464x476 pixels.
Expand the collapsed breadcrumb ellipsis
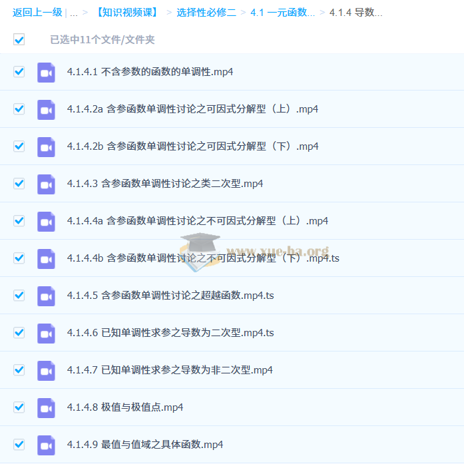(73, 13)
